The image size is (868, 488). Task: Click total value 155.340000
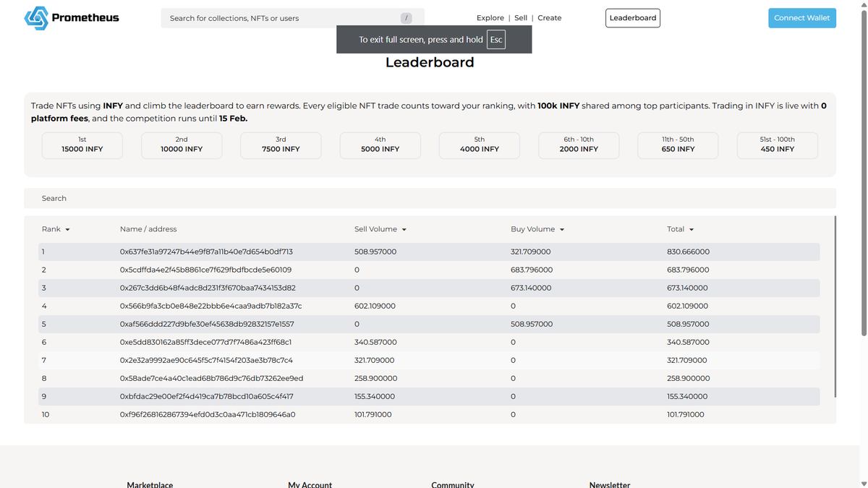(687, 396)
